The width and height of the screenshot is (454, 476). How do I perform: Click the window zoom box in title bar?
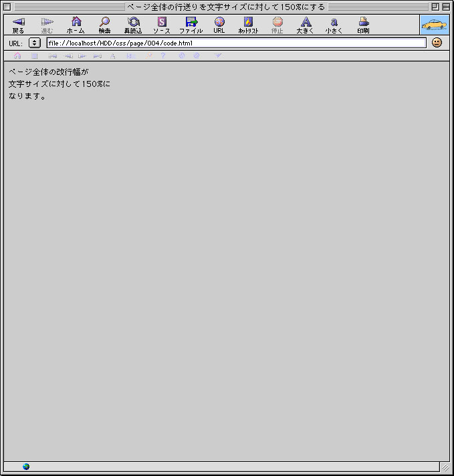point(435,7)
